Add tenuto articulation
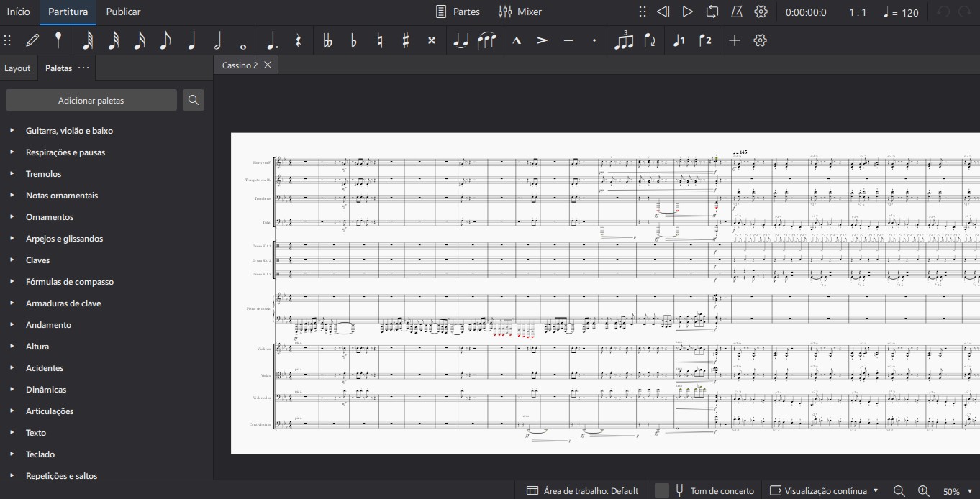Image resolution: width=980 pixels, height=499 pixels. [568, 40]
